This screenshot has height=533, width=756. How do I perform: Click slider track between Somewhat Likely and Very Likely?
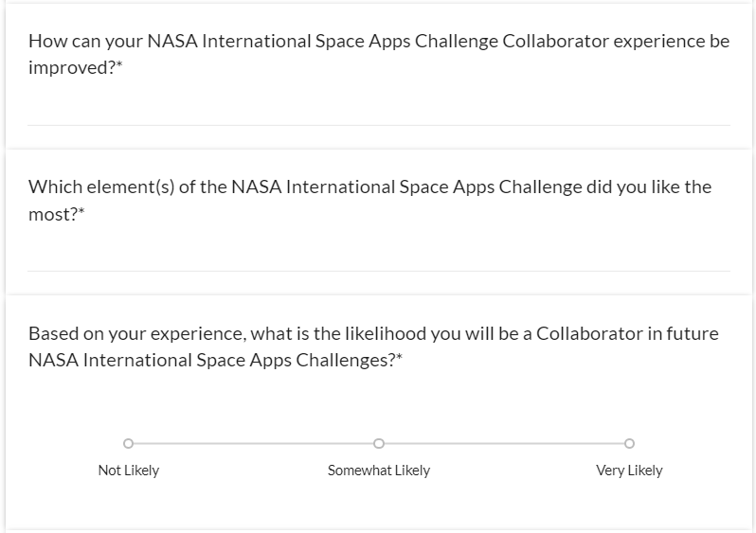tap(504, 442)
